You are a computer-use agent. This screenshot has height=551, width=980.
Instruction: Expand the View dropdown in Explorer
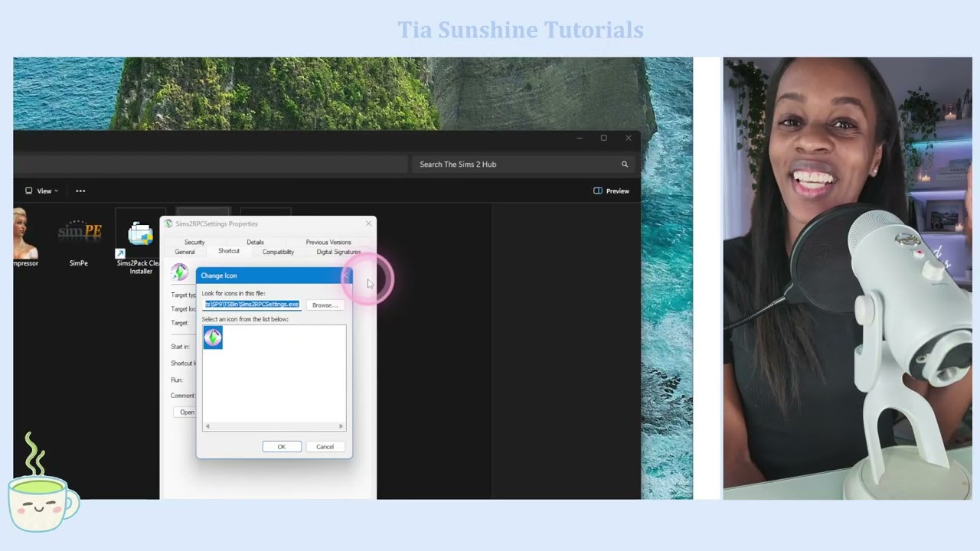pos(42,191)
